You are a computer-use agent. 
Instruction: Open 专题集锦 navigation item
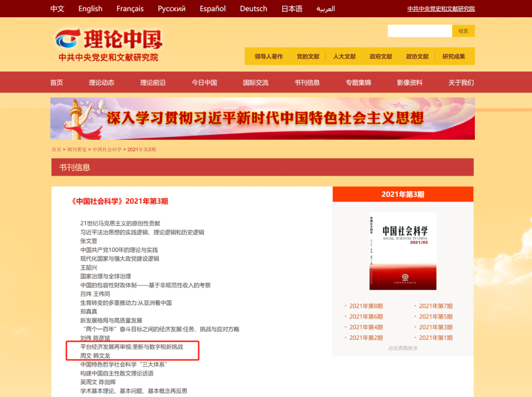(x=358, y=82)
